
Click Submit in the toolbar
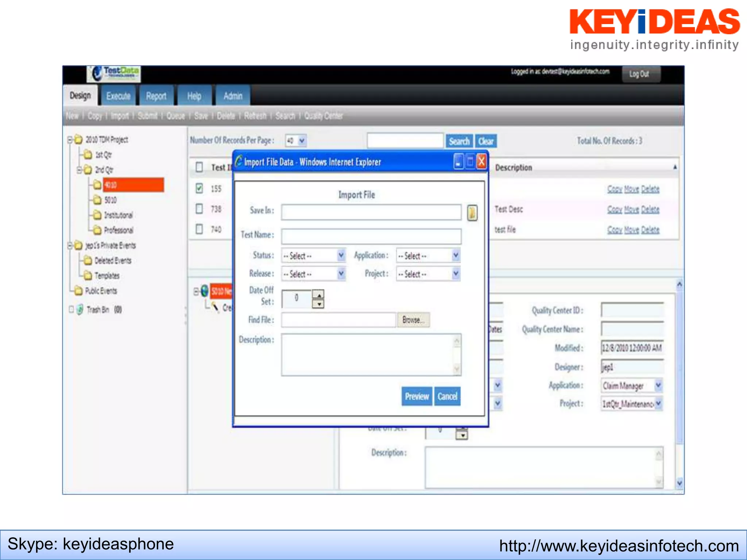(x=147, y=116)
